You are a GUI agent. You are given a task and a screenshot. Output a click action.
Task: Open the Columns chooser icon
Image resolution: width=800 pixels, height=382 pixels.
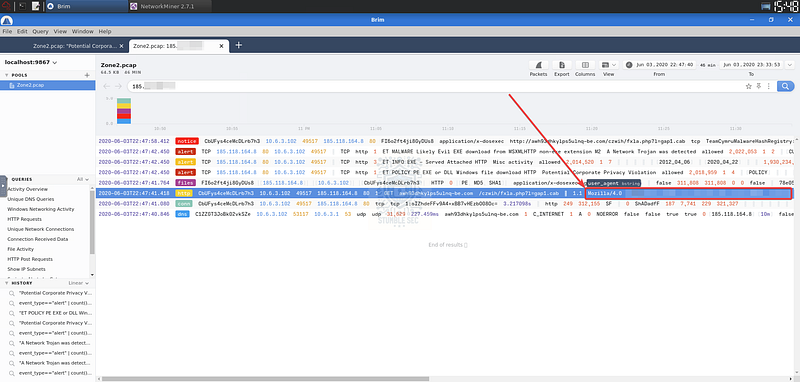(585, 65)
